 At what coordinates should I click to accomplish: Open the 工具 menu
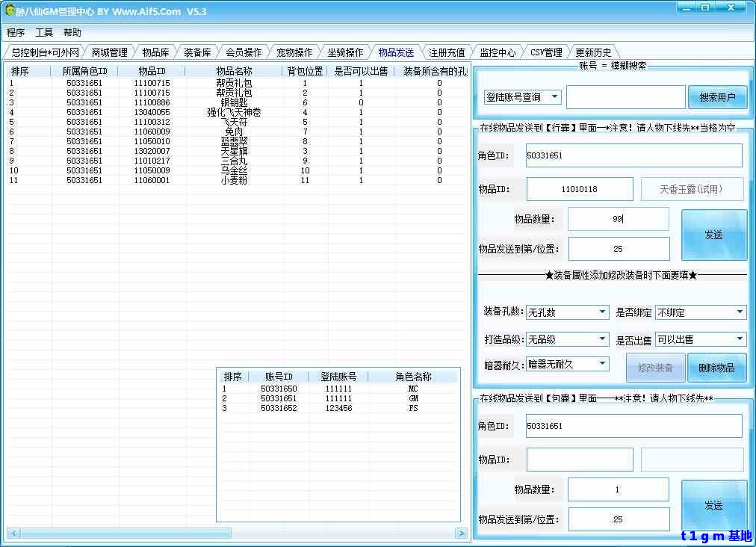pos(44,33)
